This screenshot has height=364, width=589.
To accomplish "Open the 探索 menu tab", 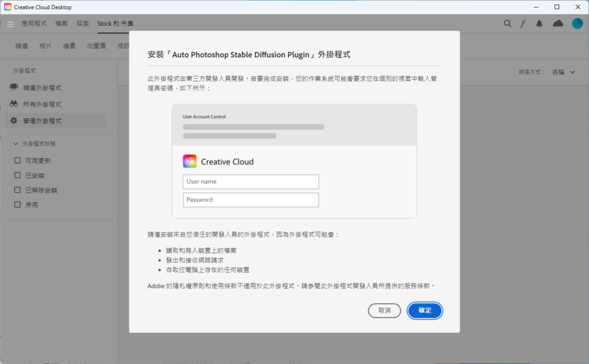I will (83, 24).
